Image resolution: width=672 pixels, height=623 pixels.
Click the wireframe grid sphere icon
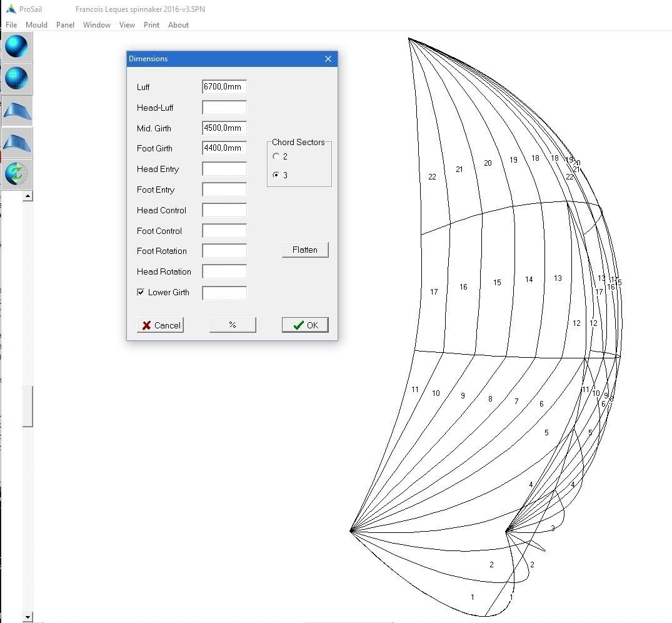click(x=16, y=79)
